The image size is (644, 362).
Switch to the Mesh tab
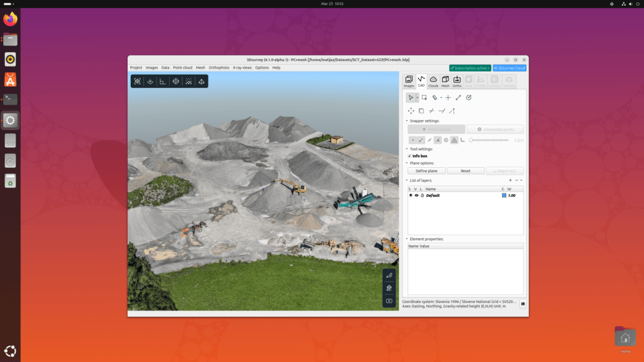[x=445, y=81]
